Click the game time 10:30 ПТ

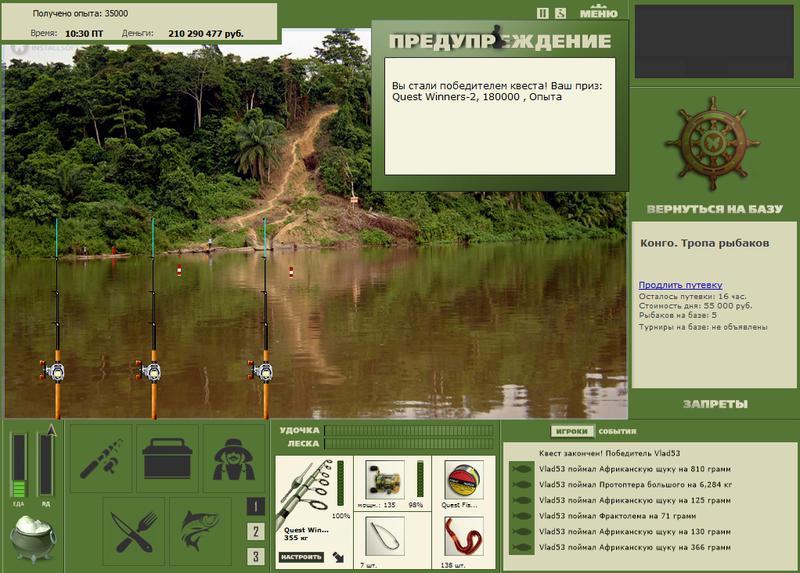point(84,34)
